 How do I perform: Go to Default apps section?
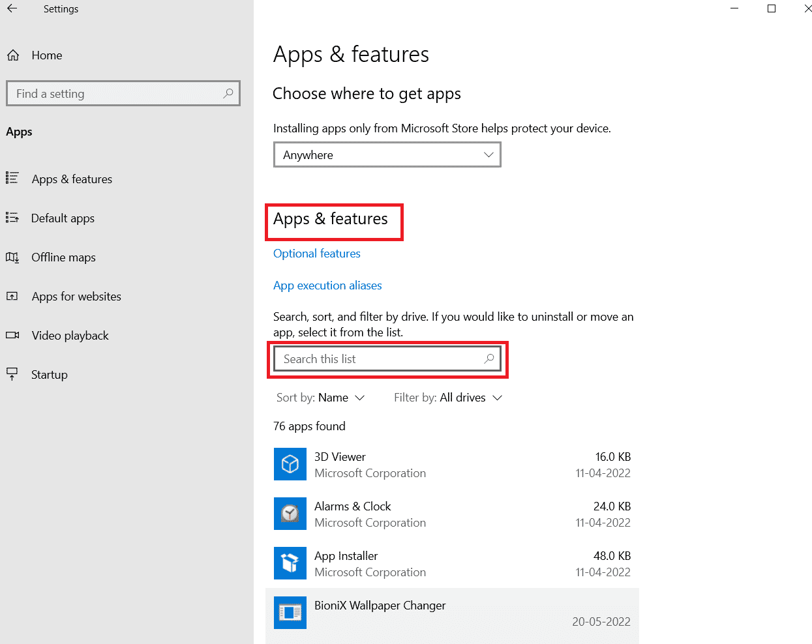coord(63,218)
